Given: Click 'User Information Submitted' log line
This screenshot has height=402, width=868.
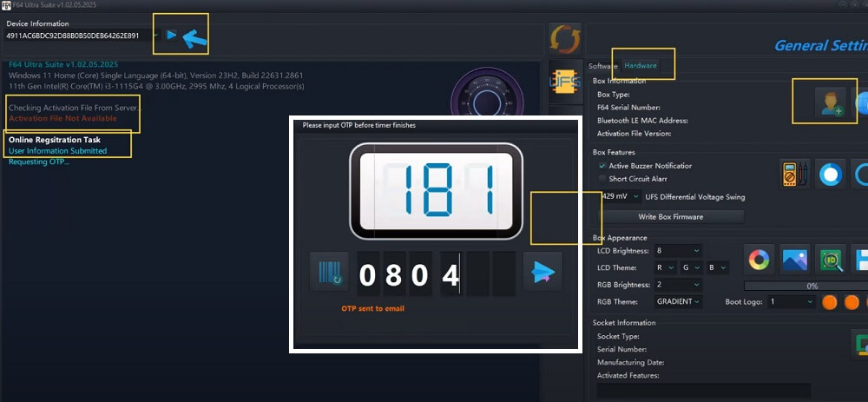Looking at the screenshot, I should coord(57,150).
